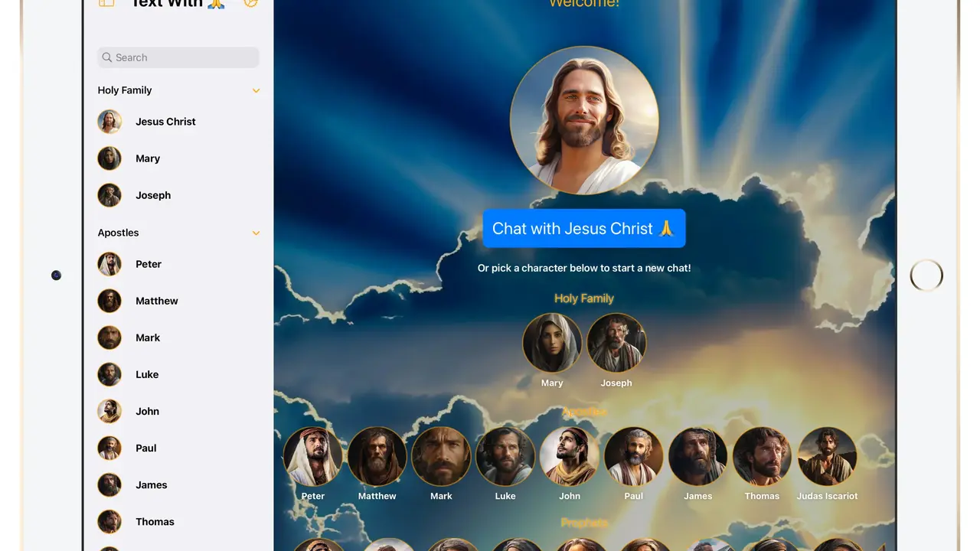Pick Luke's portrait in the Apostles row
The height and width of the screenshot is (551, 980).
tap(505, 456)
